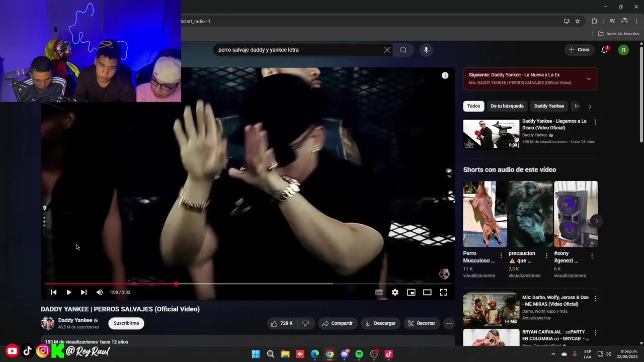Open Llegamos a La Disco title link
This screenshot has height=362, width=644.
[x=554, y=124]
